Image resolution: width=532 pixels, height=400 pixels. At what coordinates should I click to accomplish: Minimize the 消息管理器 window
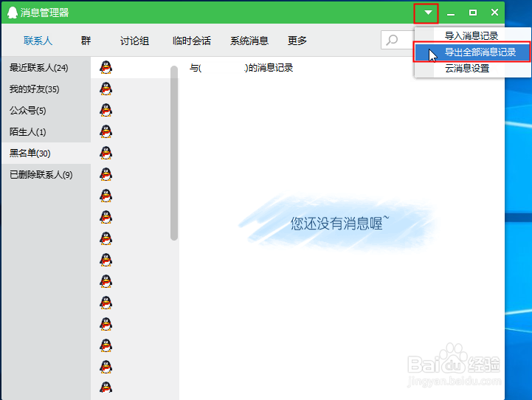pyautogui.click(x=451, y=13)
